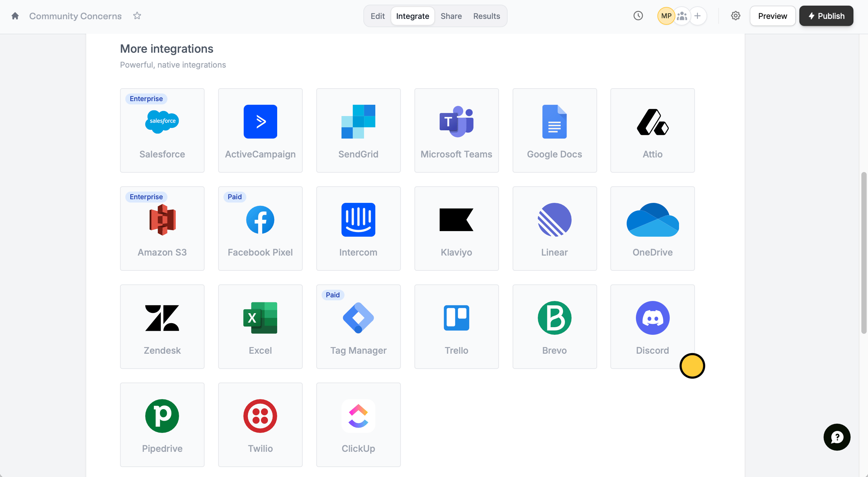Open version history clock icon
This screenshot has height=477, width=868.
(638, 16)
